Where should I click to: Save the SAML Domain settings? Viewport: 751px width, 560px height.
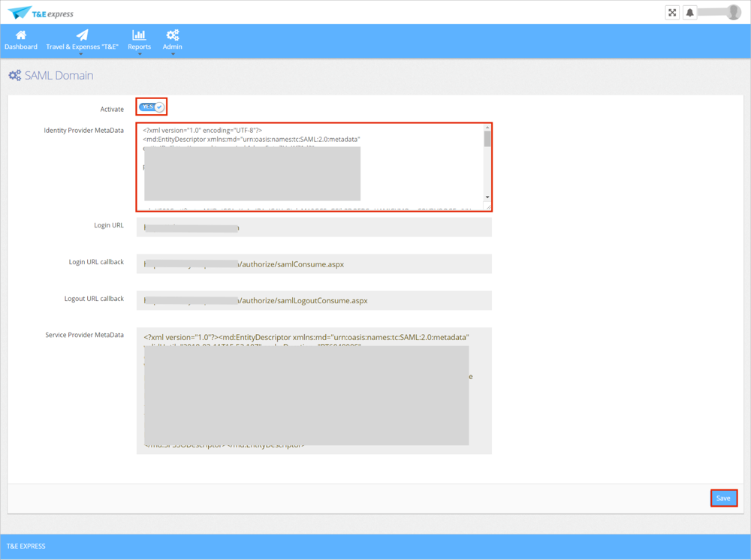[723, 498]
